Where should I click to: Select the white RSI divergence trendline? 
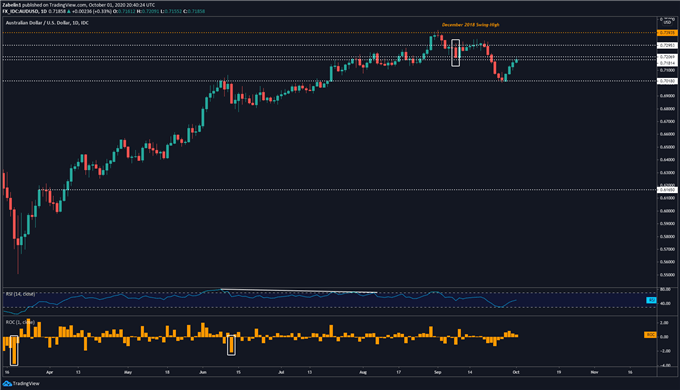(299, 291)
